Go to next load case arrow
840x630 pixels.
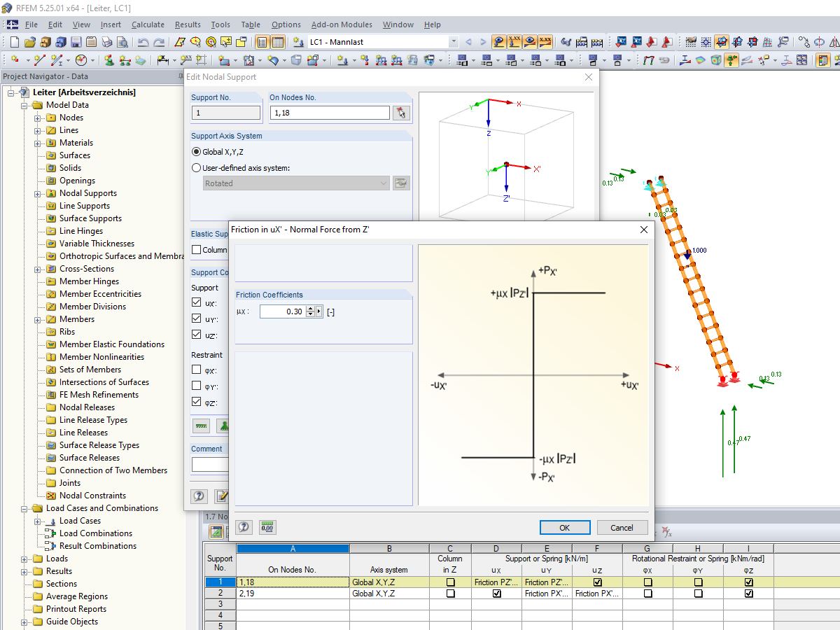click(484, 42)
